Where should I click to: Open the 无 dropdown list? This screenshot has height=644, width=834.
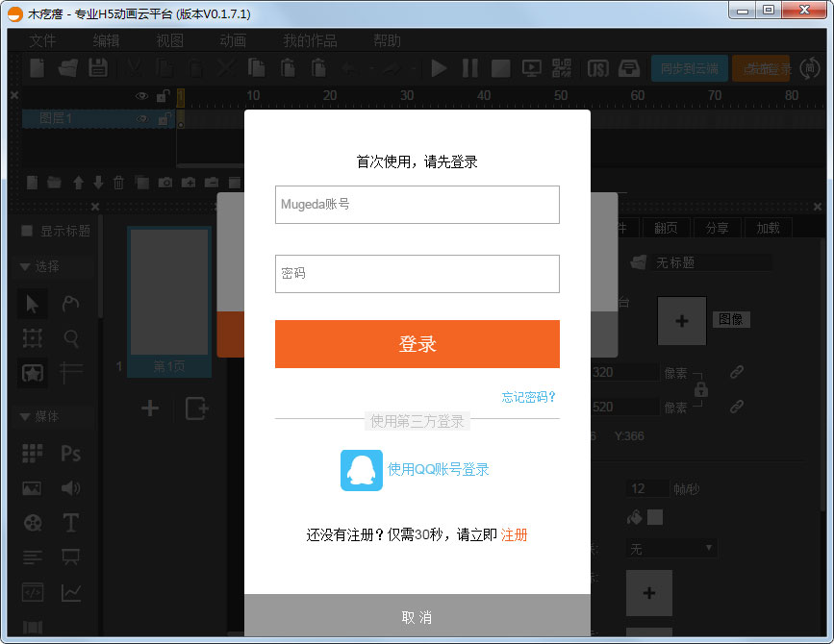(671, 548)
